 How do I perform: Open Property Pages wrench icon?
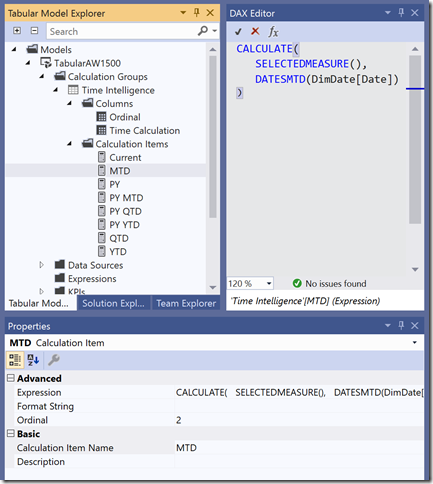coord(53,360)
